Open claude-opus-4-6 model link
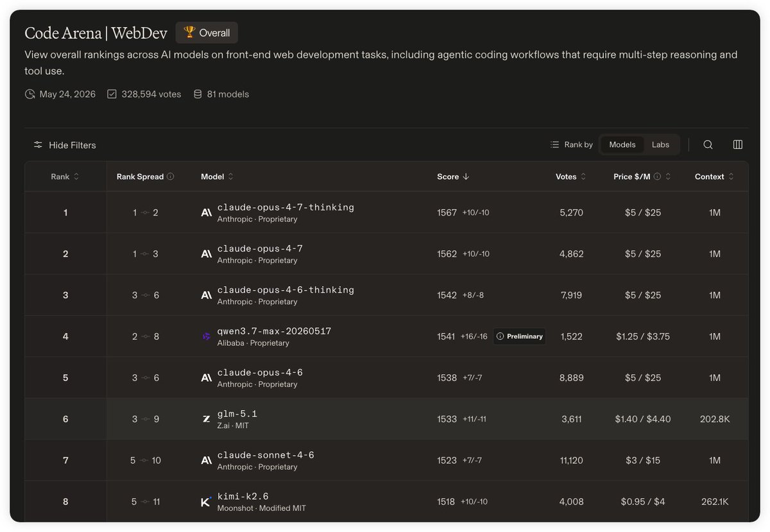Image resolution: width=770 pixels, height=532 pixels. pyautogui.click(x=260, y=372)
